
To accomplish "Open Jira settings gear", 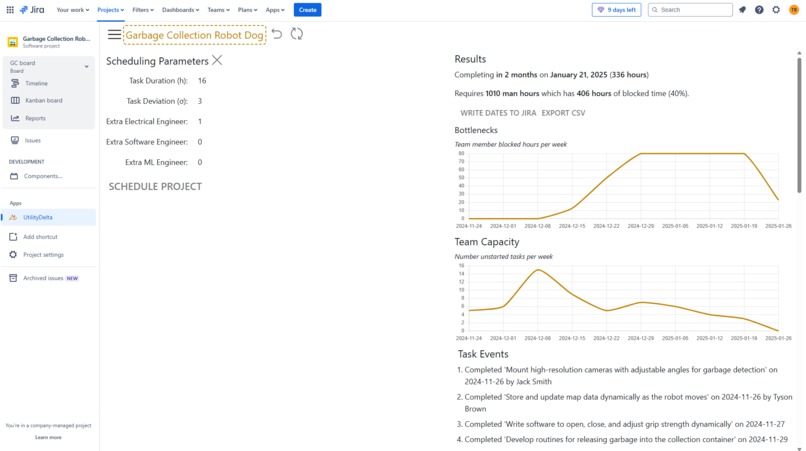I will 776,10.
